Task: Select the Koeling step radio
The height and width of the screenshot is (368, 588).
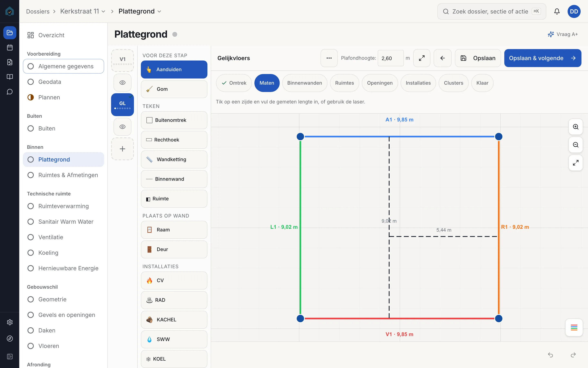Action: (x=31, y=253)
